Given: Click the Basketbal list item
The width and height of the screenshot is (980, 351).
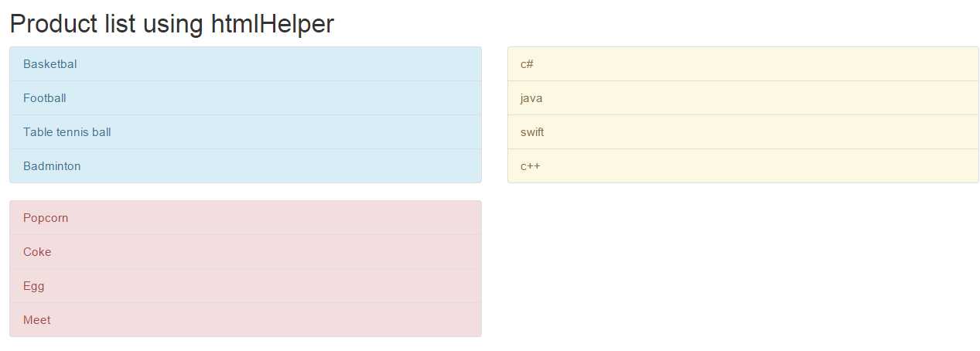Looking at the screenshot, I should coord(50,64).
